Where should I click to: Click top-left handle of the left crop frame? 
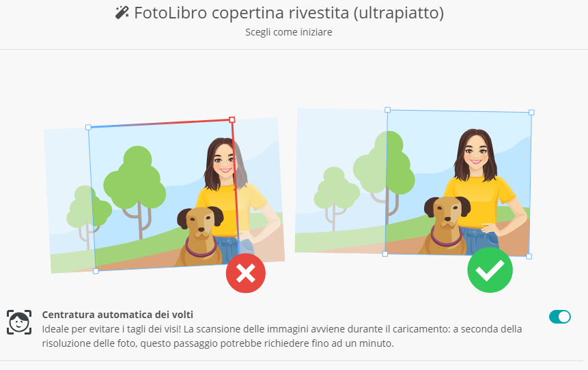click(x=88, y=128)
